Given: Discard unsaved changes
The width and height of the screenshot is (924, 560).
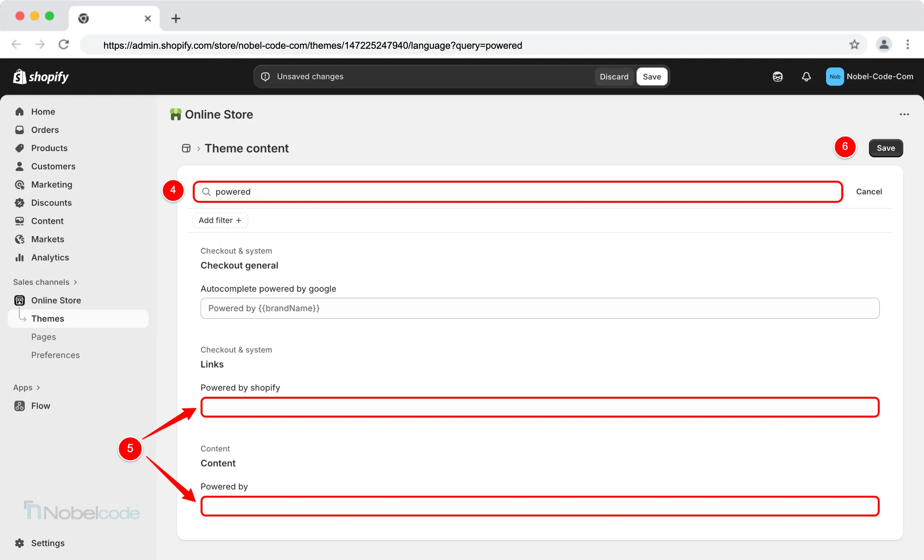Looking at the screenshot, I should point(614,77).
